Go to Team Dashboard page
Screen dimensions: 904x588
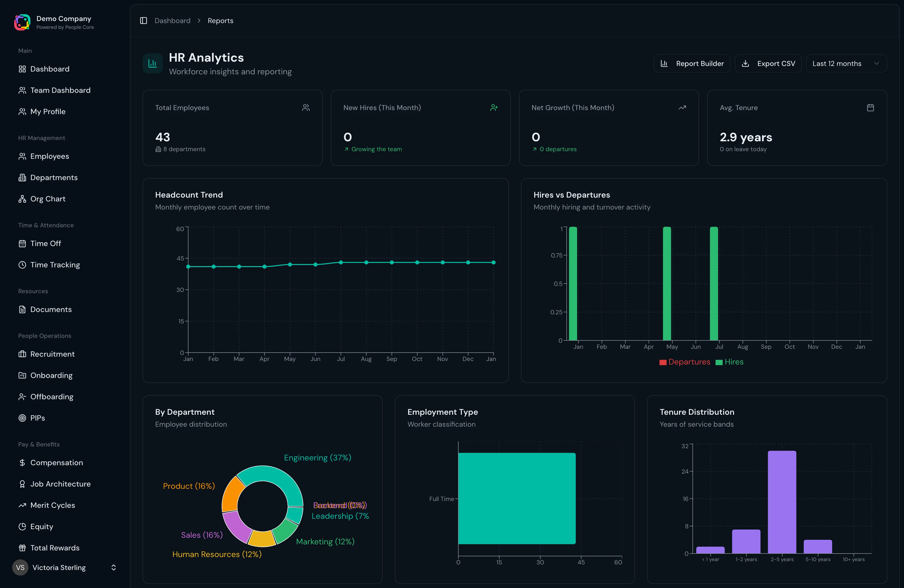[x=60, y=90]
